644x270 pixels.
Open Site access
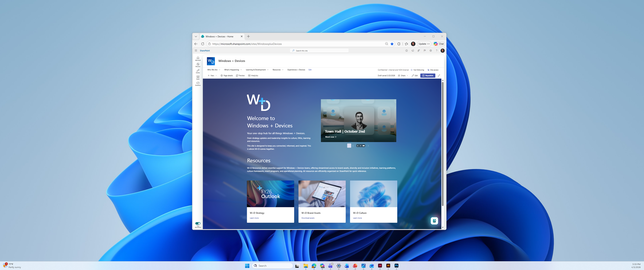433,70
